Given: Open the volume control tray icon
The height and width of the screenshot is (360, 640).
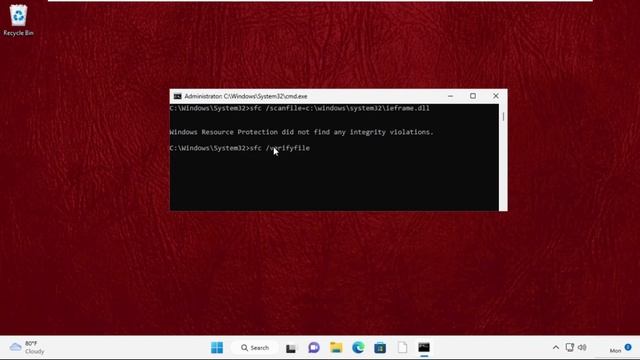Looking at the screenshot, I should click(582, 347).
